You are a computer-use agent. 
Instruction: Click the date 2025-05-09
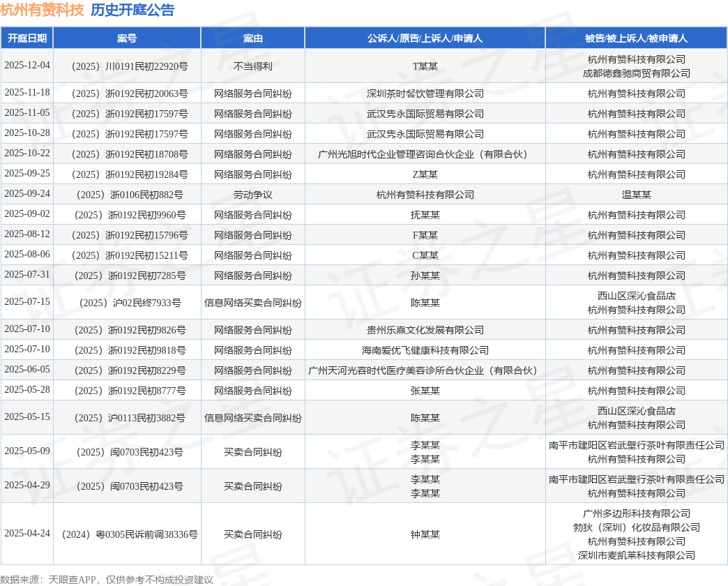coord(27,451)
